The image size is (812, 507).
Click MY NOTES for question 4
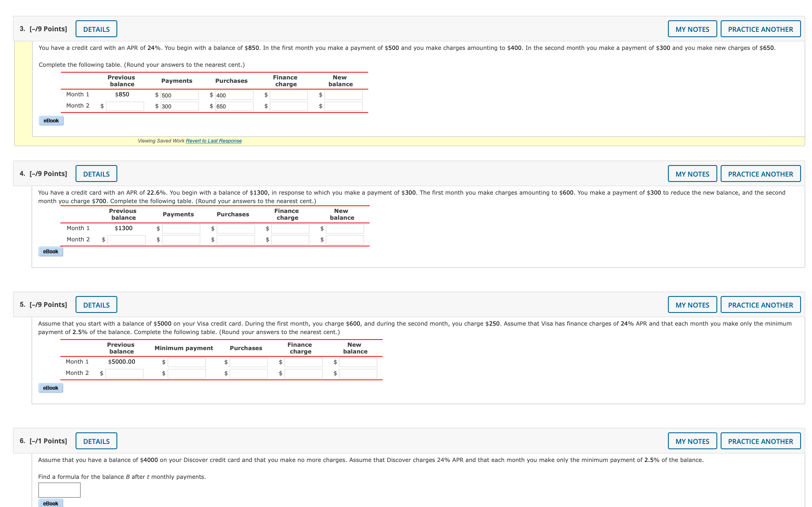click(692, 174)
